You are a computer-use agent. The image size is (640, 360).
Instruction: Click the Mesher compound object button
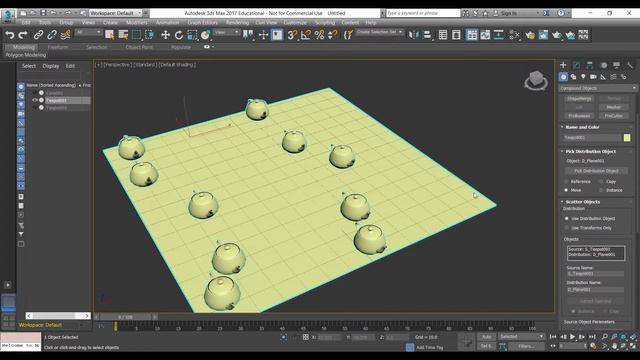pos(613,107)
